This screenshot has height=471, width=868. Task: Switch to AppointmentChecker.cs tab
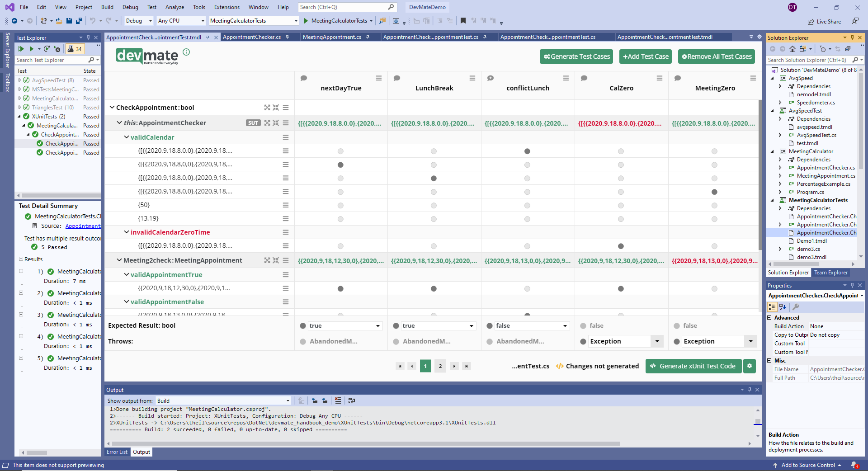pos(252,37)
